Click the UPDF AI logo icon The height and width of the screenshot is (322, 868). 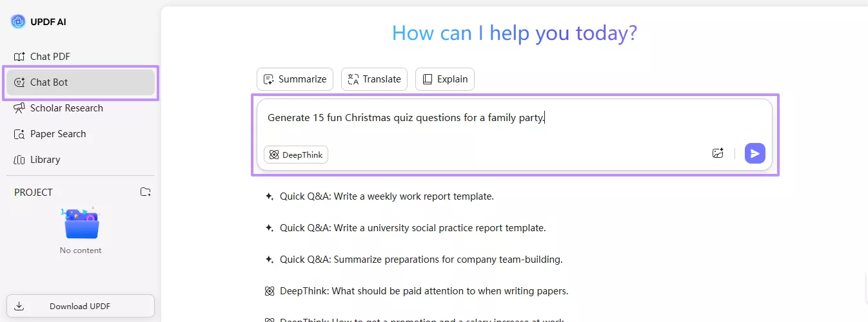[17, 22]
